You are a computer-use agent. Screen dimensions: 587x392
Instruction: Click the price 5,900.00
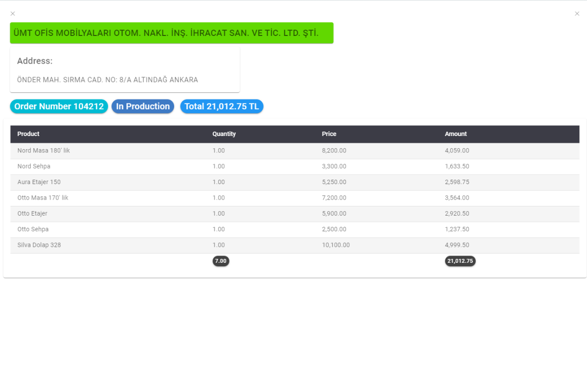[334, 213]
